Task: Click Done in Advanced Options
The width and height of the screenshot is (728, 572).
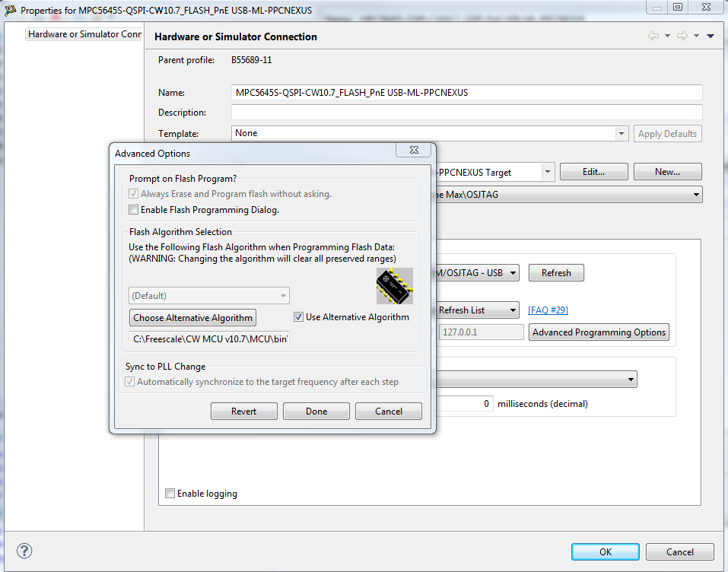Action: click(316, 412)
